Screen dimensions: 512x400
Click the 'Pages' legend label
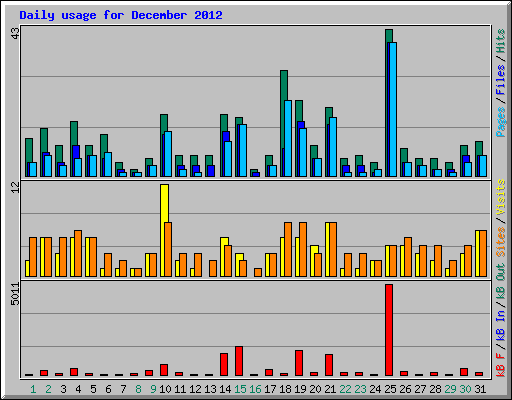(x=501, y=122)
